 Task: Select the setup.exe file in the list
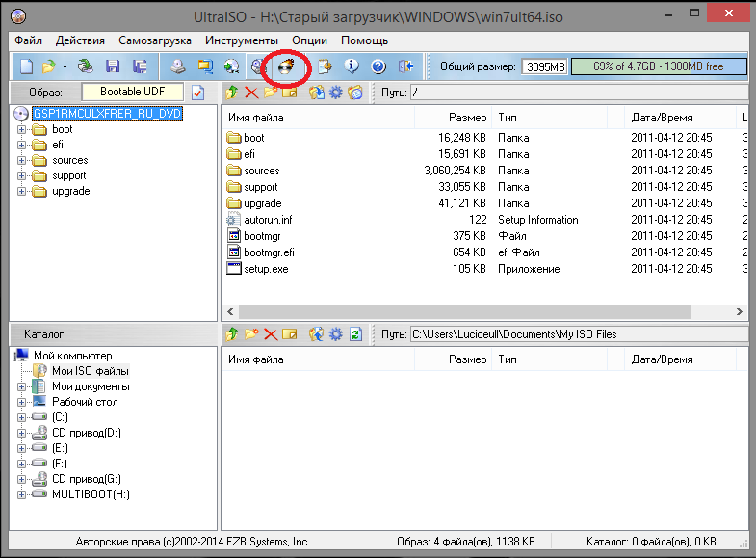(266, 268)
